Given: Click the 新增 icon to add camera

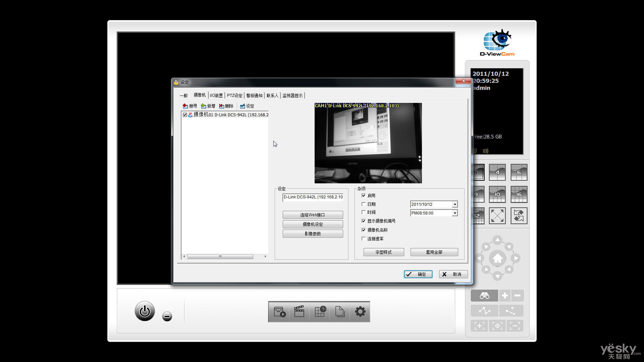Looking at the screenshot, I should coord(208,106).
